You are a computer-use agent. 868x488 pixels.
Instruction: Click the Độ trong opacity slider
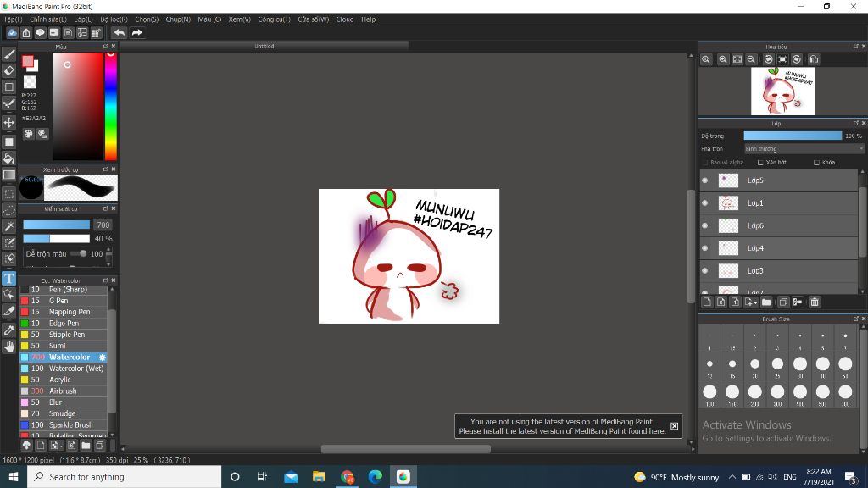pyautogui.click(x=793, y=136)
